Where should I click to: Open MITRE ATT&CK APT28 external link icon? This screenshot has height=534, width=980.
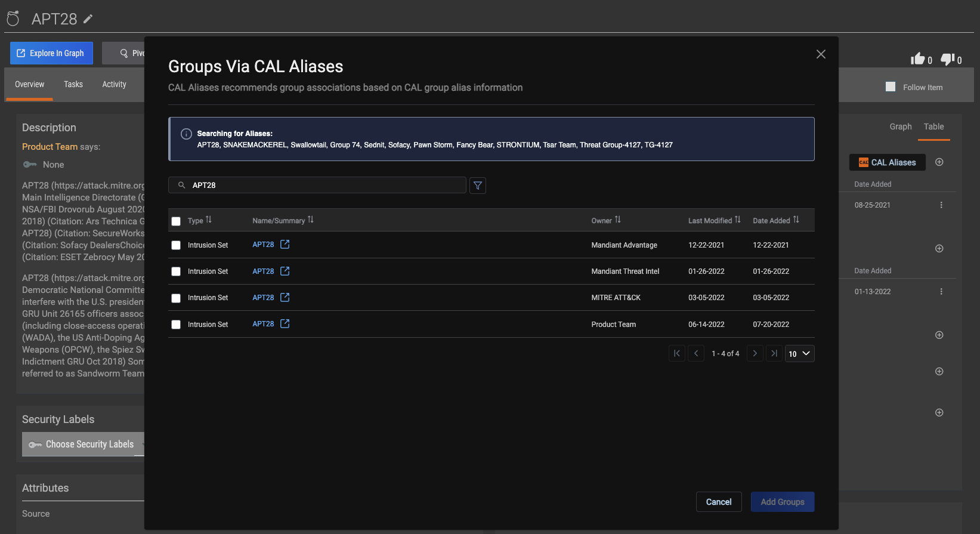pos(285,297)
